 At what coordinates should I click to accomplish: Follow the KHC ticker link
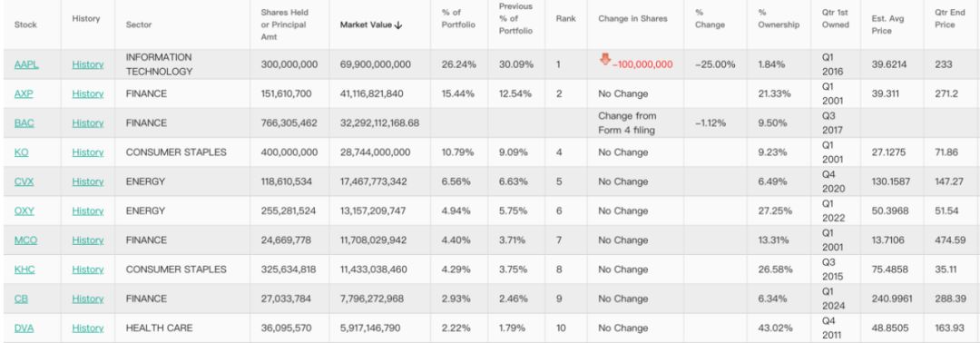click(24, 269)
